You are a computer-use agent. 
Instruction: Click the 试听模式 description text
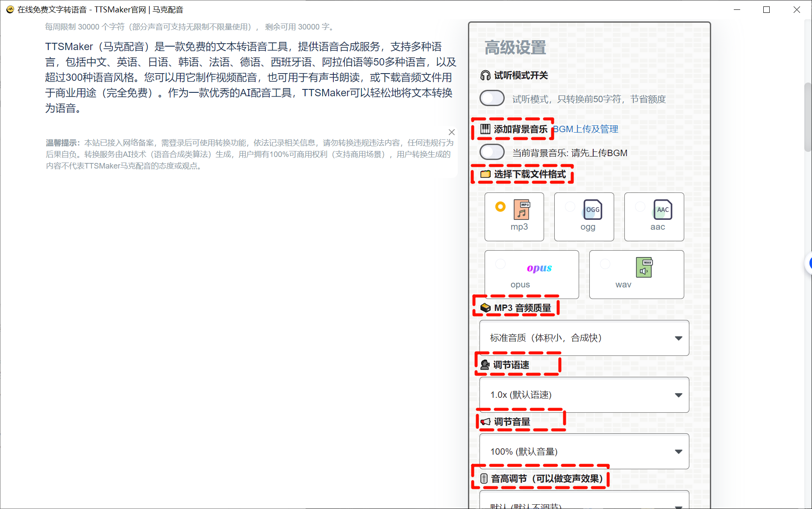[x=589, y=99]
